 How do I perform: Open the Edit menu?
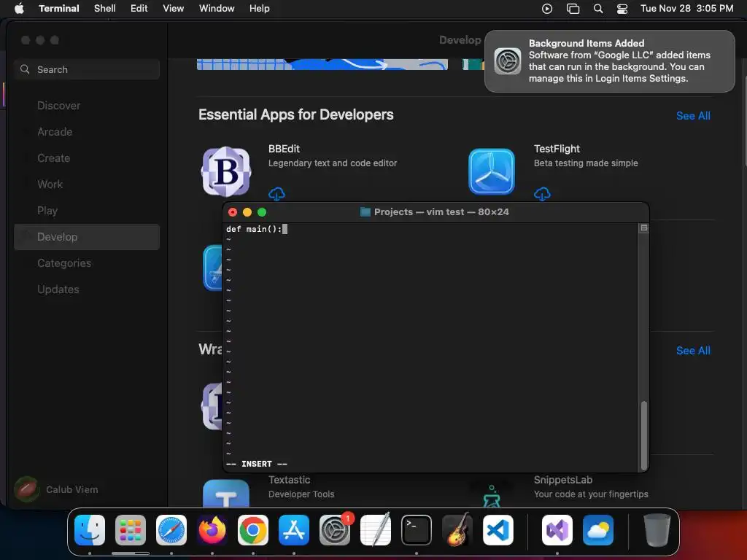(139, 9)
